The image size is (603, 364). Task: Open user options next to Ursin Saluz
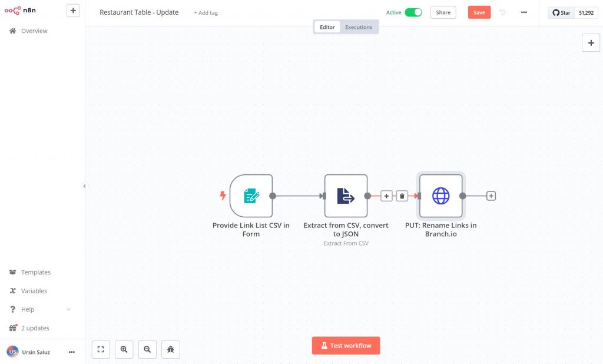(71, 352)
